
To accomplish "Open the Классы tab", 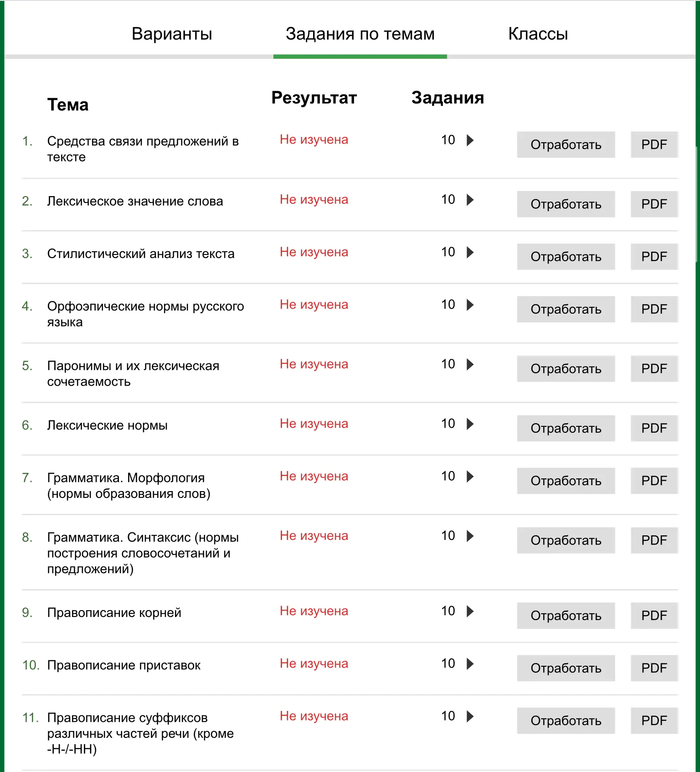I will [x=538, y=34].
